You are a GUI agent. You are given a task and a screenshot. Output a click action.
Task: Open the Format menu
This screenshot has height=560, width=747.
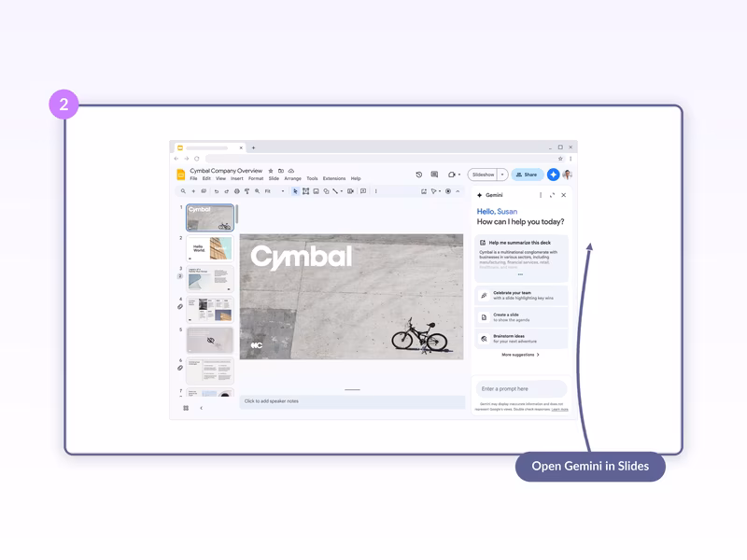tap(256, 178)
